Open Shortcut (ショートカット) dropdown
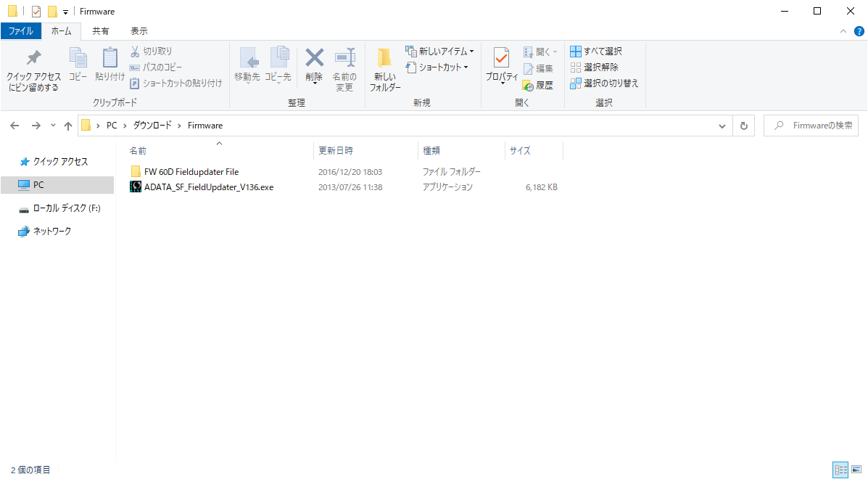Viewport: 868px width, 479px height. [437, 67]
